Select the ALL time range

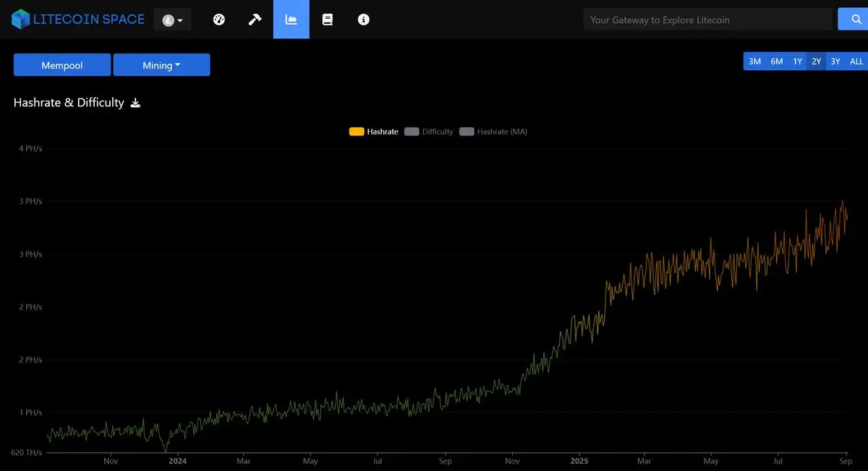click(x=856, y=61)
